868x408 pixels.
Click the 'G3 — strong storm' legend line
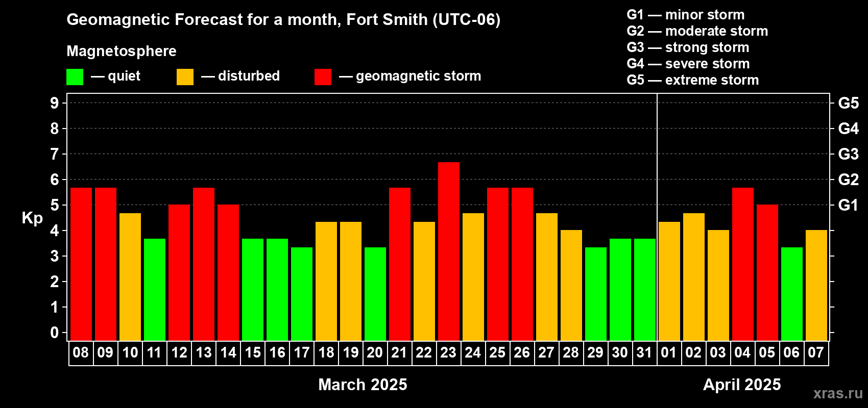point(688,47)
